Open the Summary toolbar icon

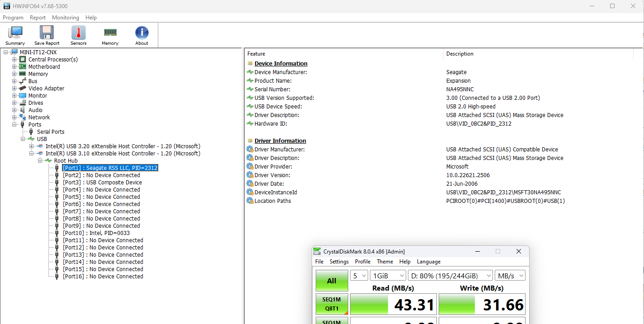[x=15, y=33]
